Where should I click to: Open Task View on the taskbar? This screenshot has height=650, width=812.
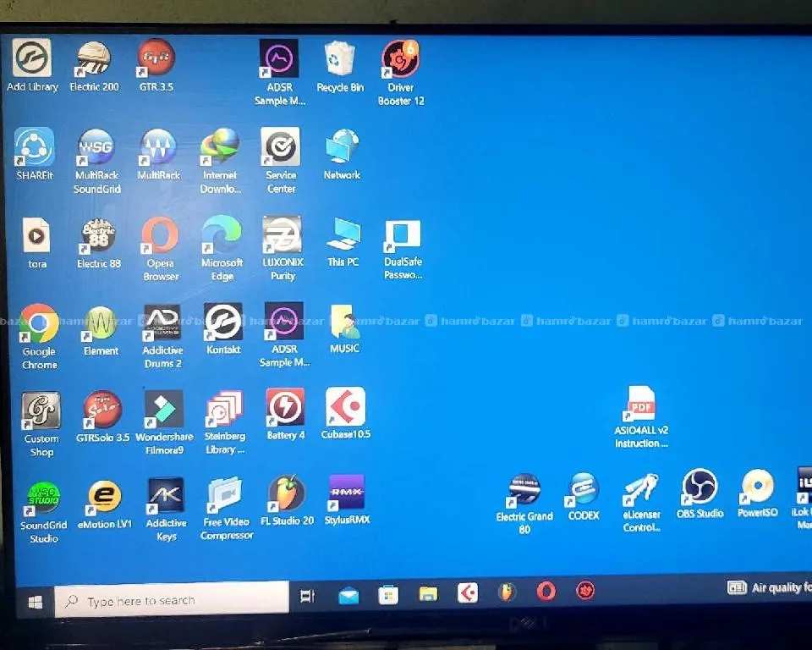308,596
